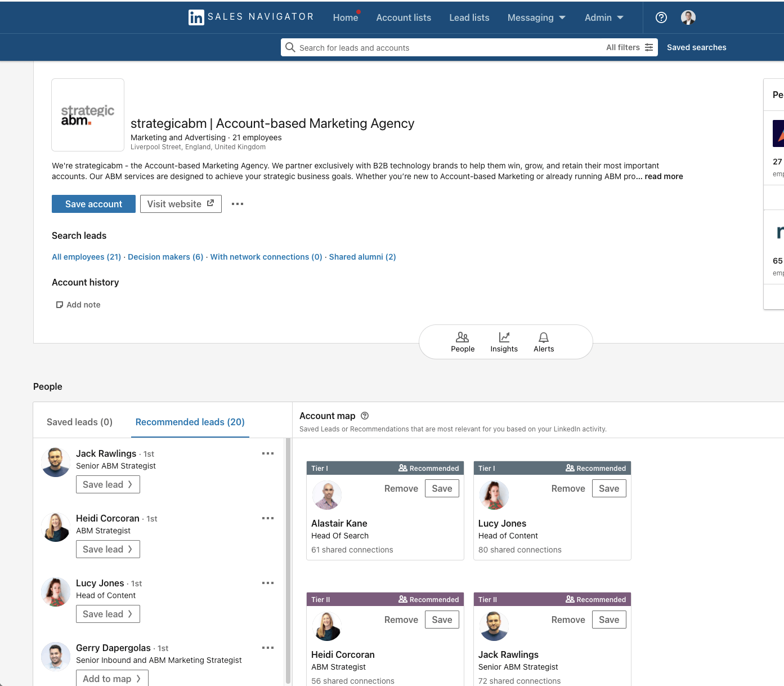Open With network connections (0) link
This screenshot has width=784, height=686.
pyautogui.click(x=266, y=257)
